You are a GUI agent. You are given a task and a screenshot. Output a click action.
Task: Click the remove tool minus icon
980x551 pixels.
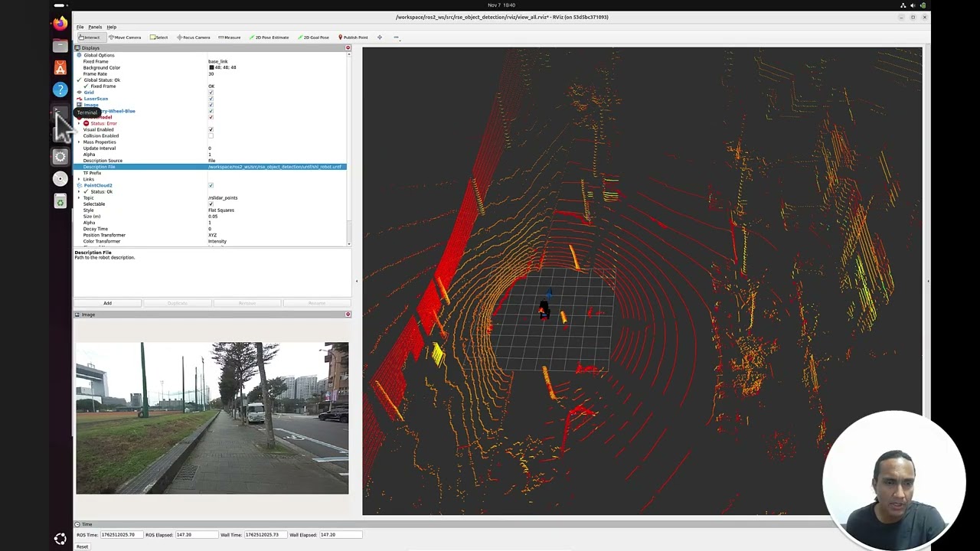(396, 37)
